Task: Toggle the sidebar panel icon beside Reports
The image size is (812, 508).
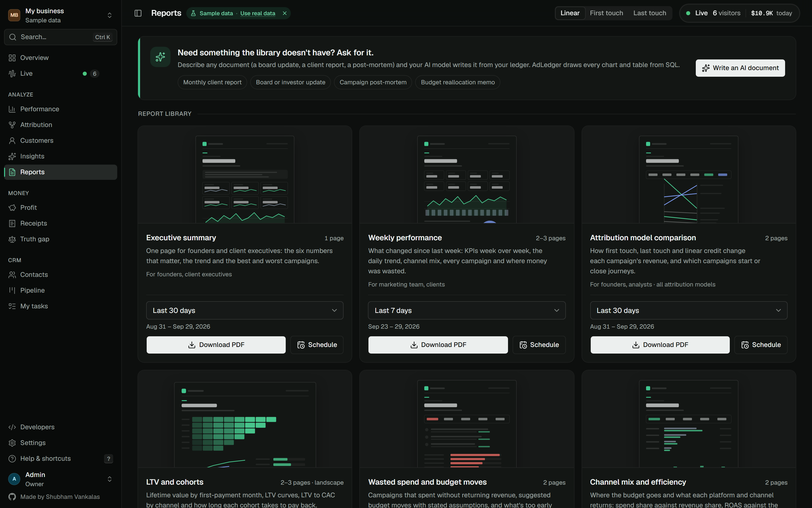Action: pos(138,13)
